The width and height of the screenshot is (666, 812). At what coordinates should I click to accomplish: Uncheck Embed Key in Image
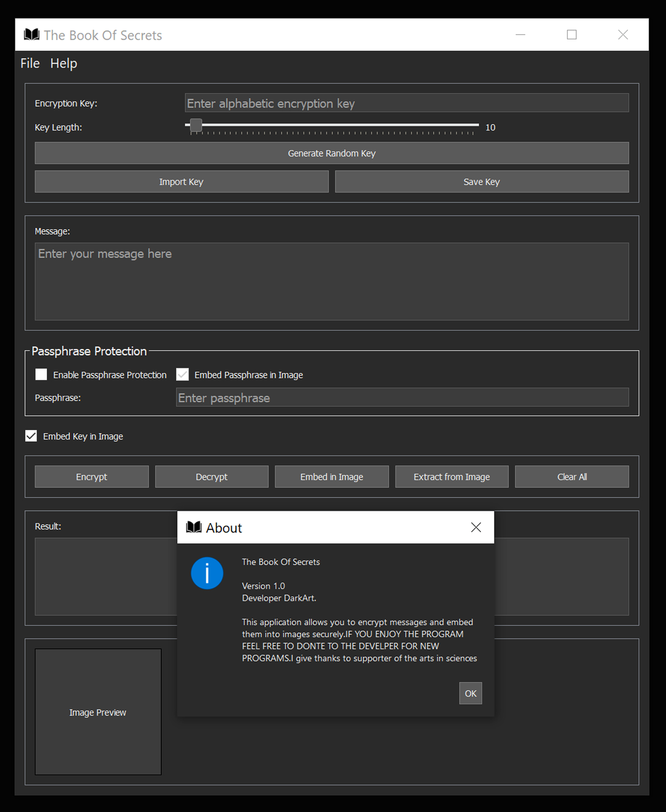click(31, 436)
